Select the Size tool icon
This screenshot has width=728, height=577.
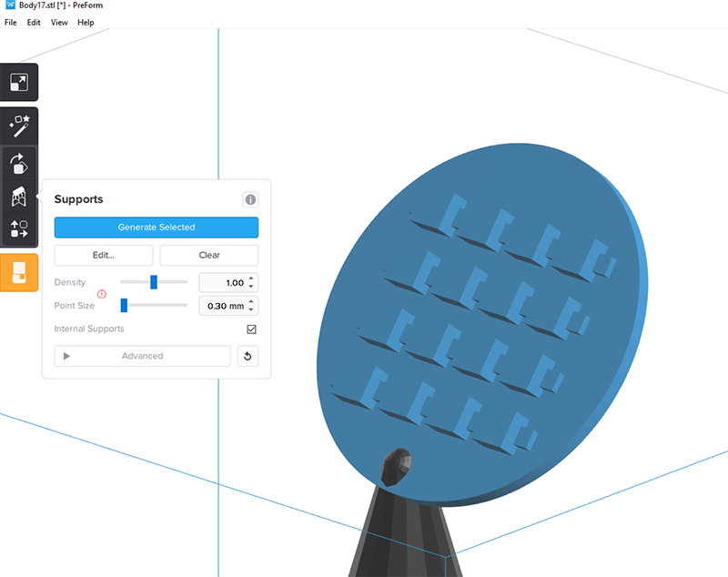click(x=18, y=82)
